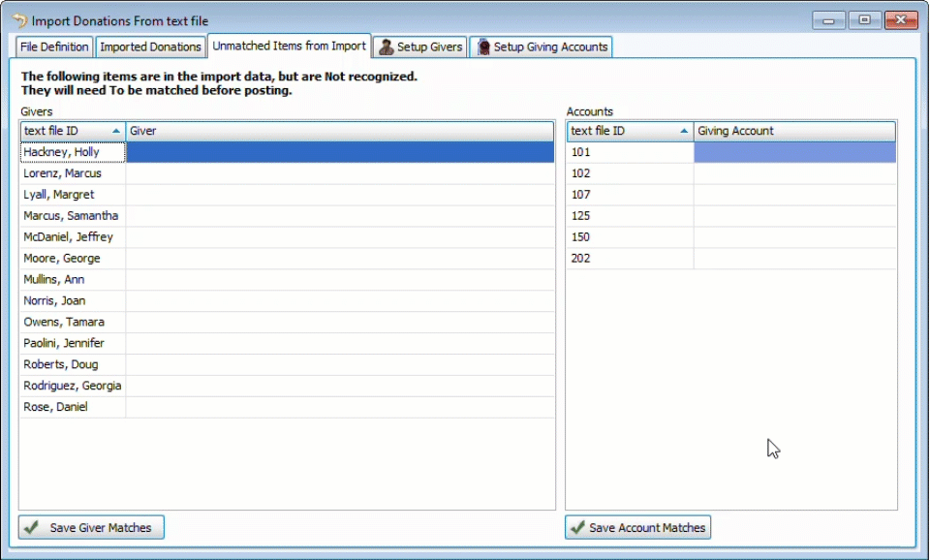The image size is (930, 560).
Task: Click the Setup Givers tab person icon
Action: point(386,47)
